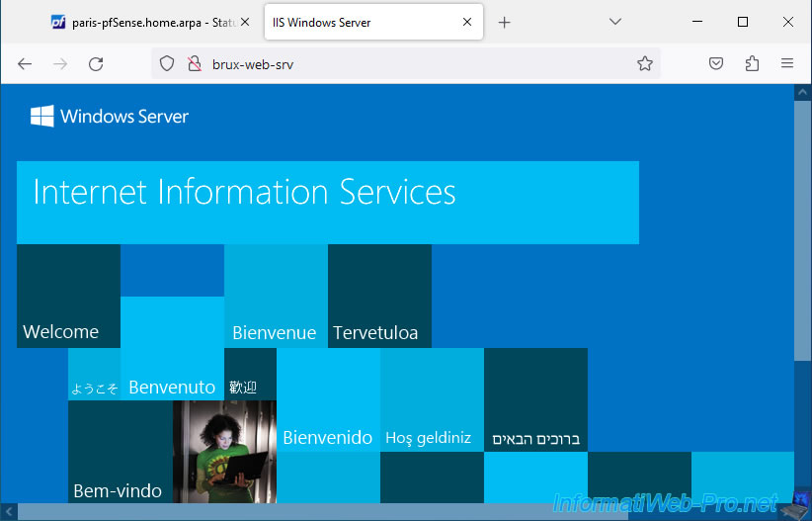The image size is (812, 521).
Task: Click the horizontal scrollbar left arrow
Action: coord(9,512)
